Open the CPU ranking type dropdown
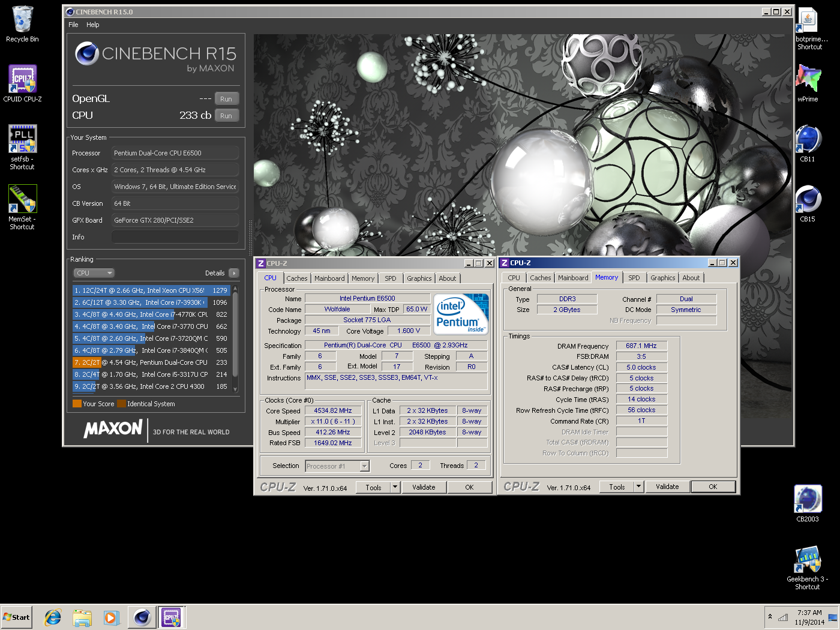840x630 pixels. [x=94, y=273]
